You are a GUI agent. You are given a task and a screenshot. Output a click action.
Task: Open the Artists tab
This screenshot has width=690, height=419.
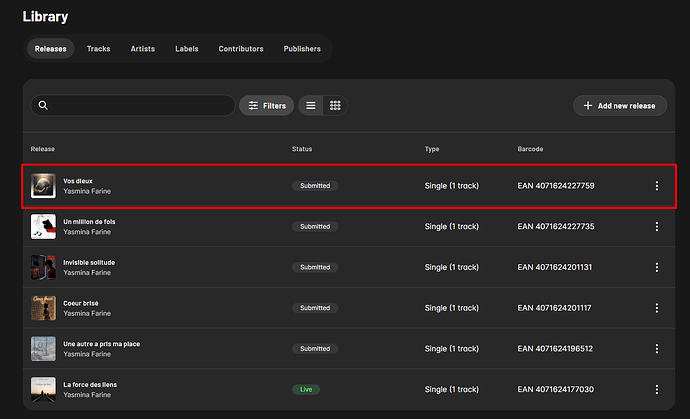point(143,49)
